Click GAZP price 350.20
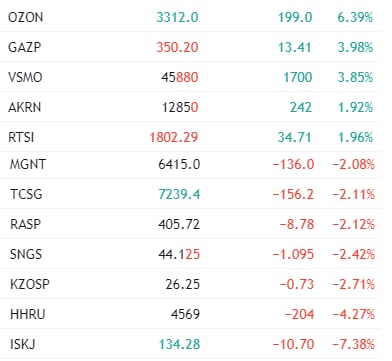 pyautogui.click(x=177, y=47)
